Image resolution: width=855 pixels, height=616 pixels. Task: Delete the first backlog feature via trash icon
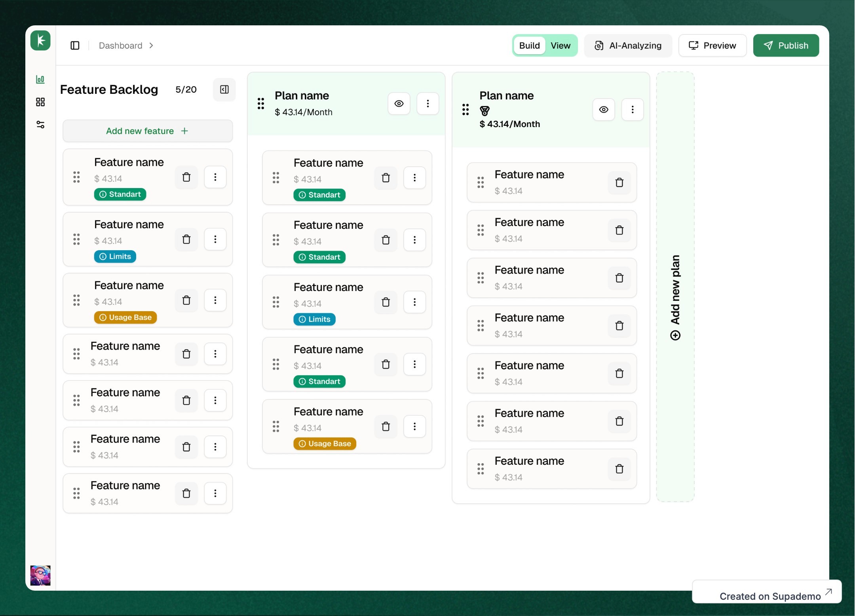[186, 177]
